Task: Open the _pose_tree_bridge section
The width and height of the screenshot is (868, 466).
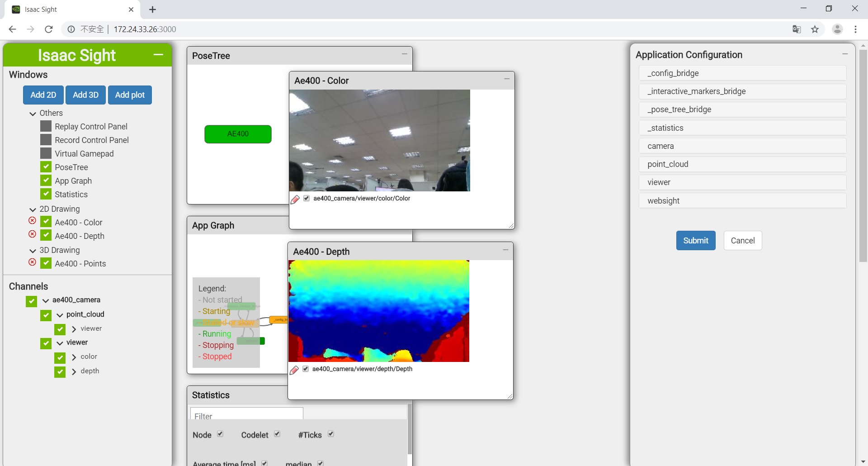Action: pyautogui.click(x=742, y=109)
